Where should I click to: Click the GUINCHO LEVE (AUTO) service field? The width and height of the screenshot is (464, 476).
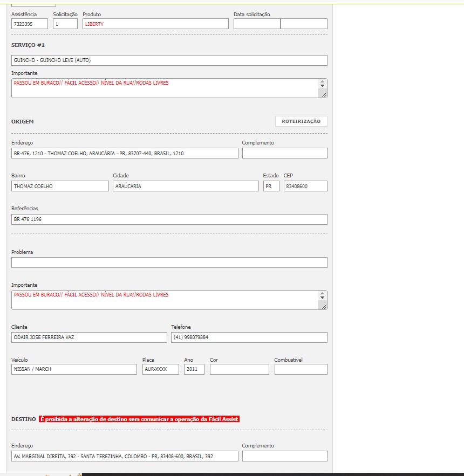coord(169,60)
